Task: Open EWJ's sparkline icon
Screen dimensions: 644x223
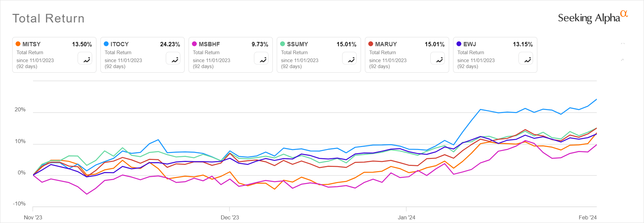Action: click(525, 58)
